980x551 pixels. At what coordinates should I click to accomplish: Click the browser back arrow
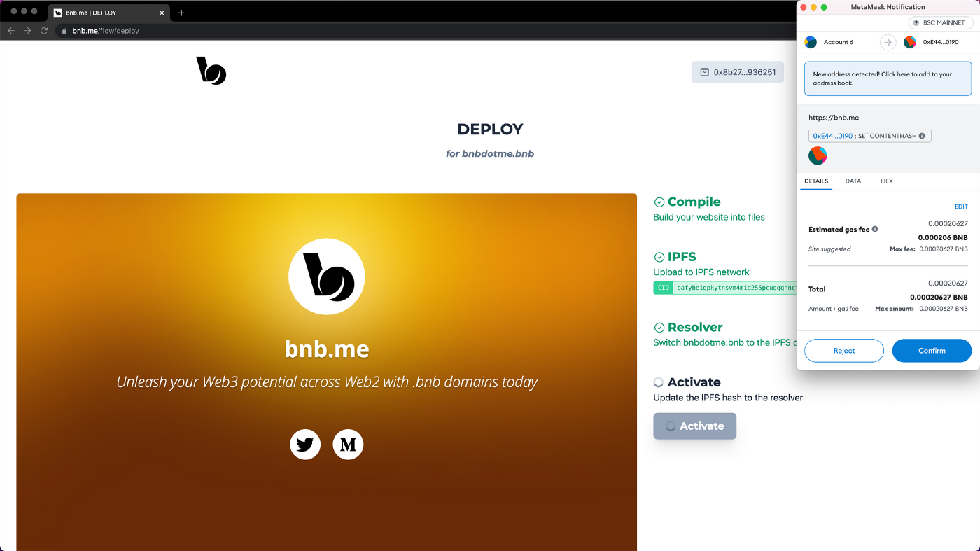(x=11, y=31)
